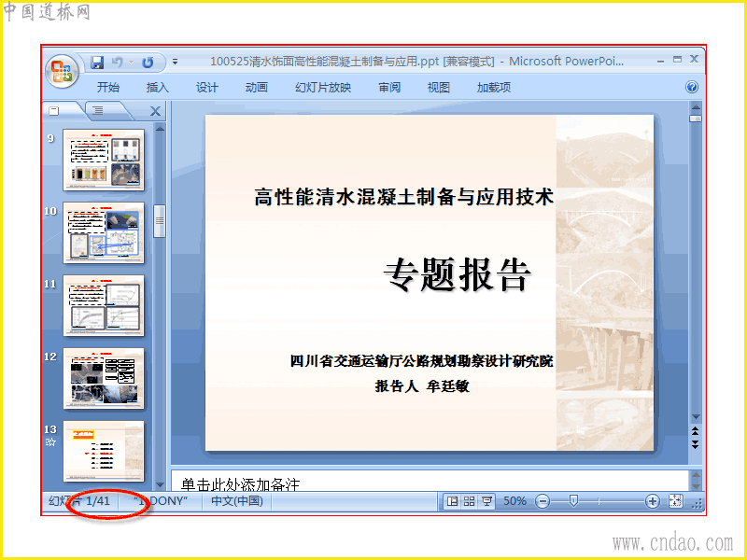This screenshot has width=747, height=560.
Task: Expand the Undo history dropdown arrow
Action: click(x=131, y=63)
